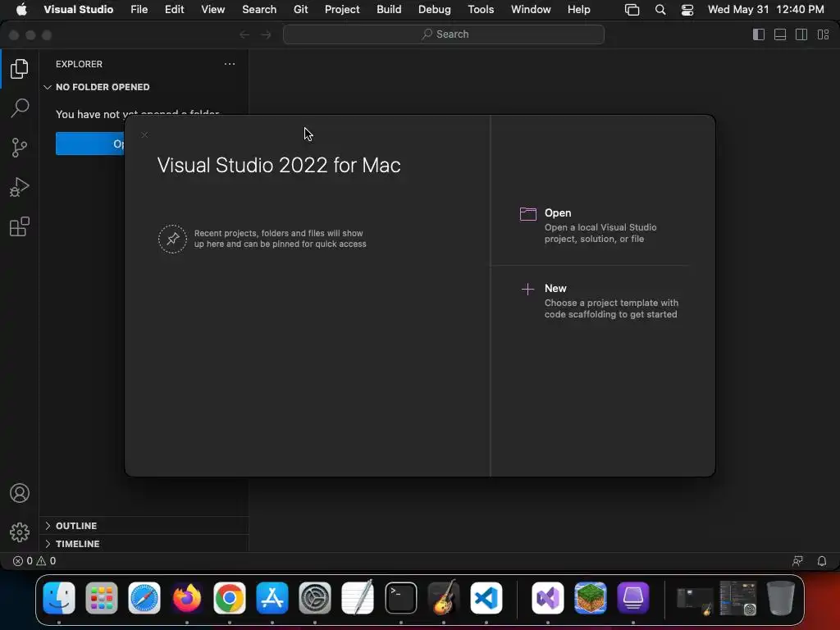This screenshot has width=840, height=630.
Task: Switch to Visual Studio Code in Dock
Action: pyautogui.click(x=486, y=598)
